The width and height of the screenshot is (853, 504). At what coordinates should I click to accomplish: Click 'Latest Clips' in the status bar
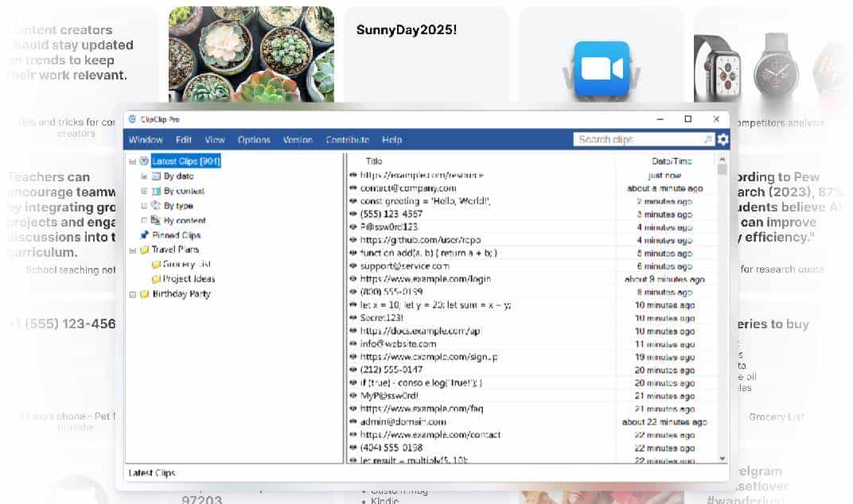pos(152,473)
